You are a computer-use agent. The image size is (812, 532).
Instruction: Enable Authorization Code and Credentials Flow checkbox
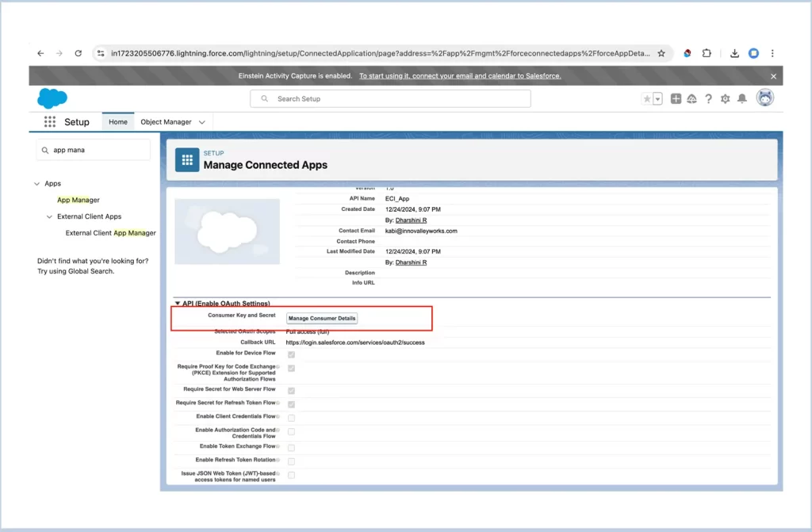click(x=292, y=431)
